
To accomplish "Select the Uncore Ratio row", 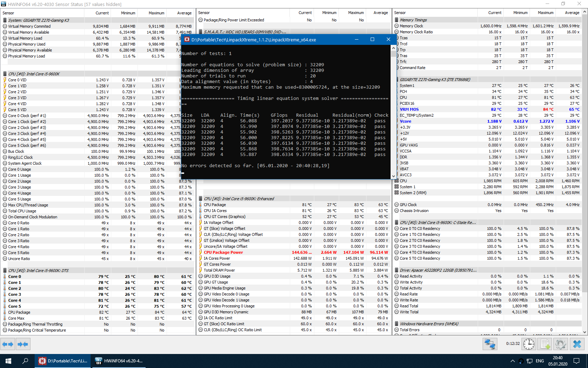I will tap(97, 259).
